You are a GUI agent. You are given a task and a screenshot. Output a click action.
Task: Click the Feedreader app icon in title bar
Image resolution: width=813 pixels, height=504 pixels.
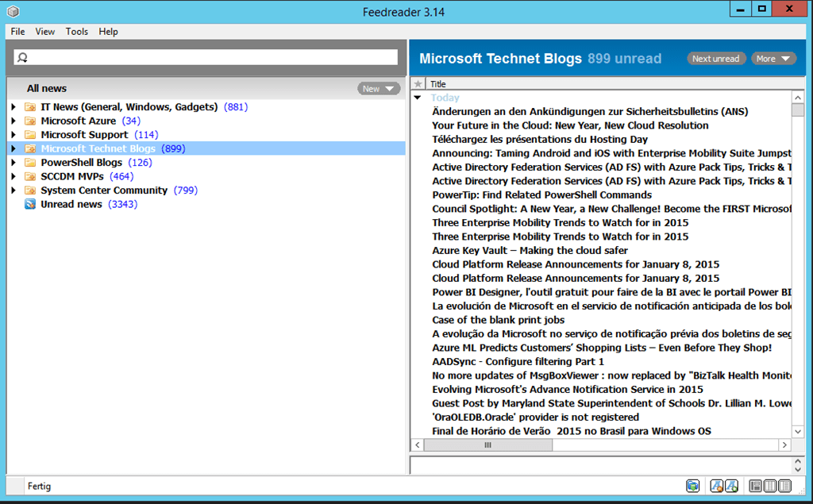point(13,11)
